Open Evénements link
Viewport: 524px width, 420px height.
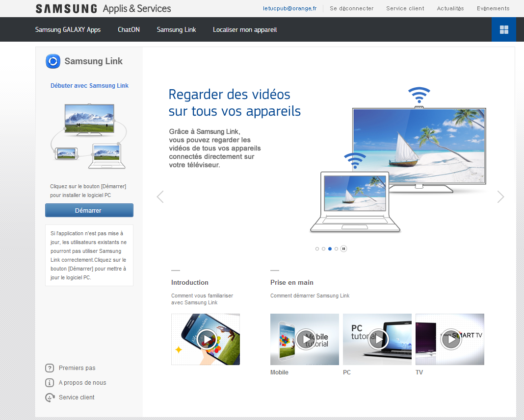coord(493,8)
